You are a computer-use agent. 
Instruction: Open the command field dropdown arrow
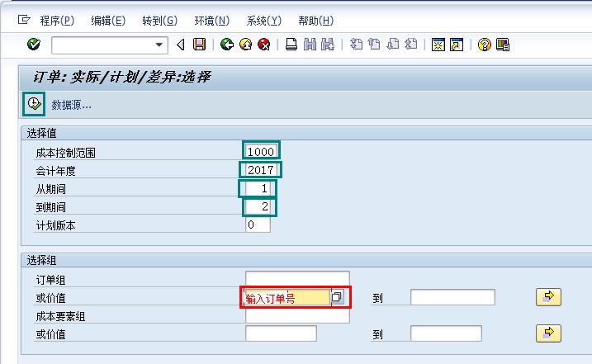pos(159,45)
